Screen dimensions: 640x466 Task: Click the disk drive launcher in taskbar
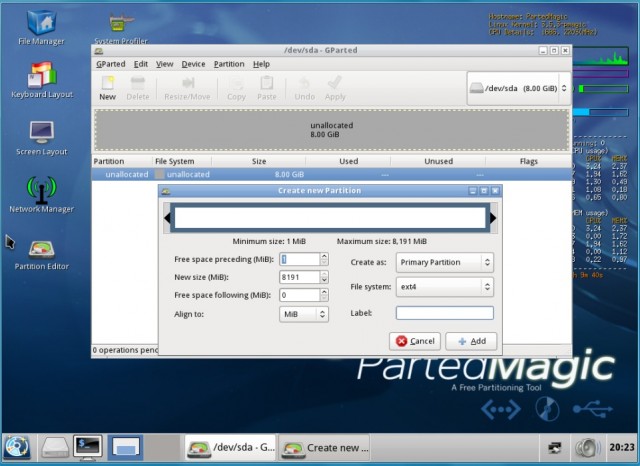tap(55, 448)
